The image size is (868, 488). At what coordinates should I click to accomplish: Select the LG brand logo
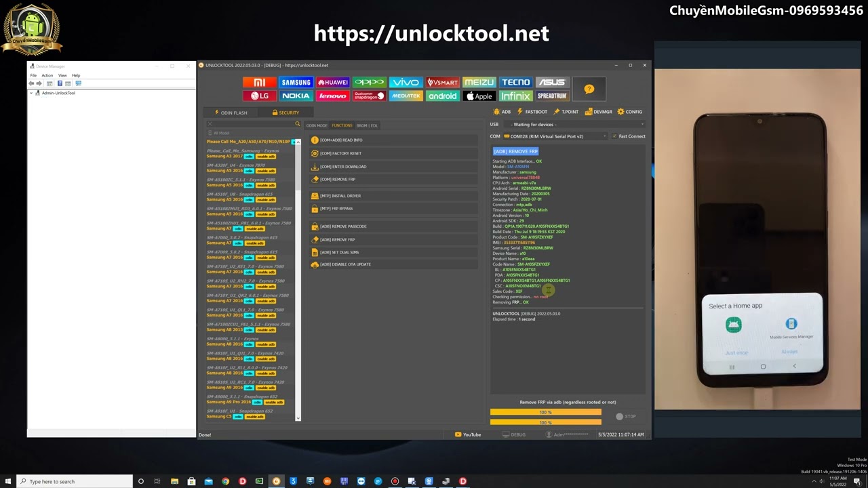click(x=259, y=96)
